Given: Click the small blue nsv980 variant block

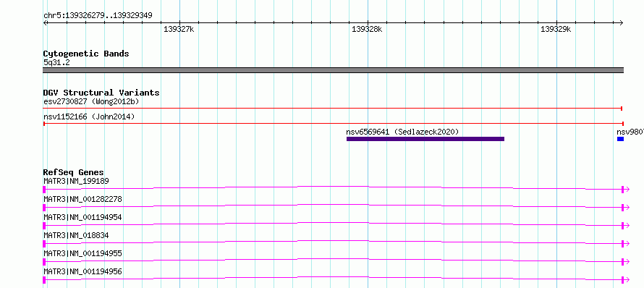Looking at the screenshot, I should point(620,139).
